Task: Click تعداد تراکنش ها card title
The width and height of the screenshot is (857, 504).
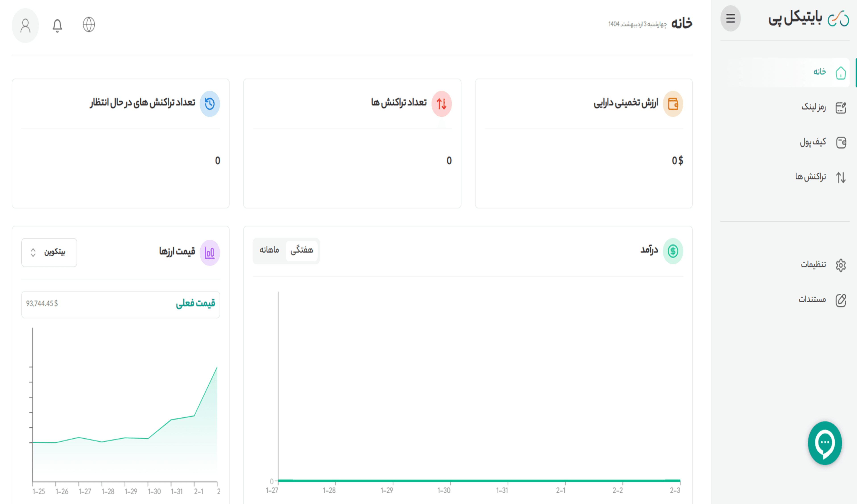Action: pyautogui.click(x=399, y=102)
